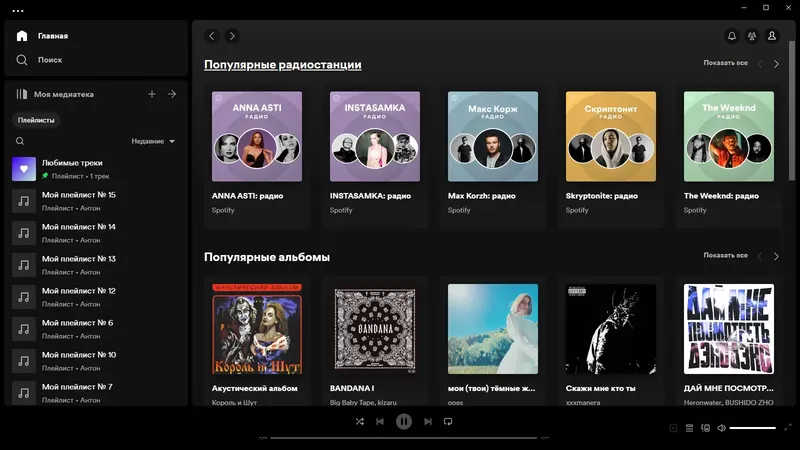Open Мой плейлист № 10
Viewport: 800px width, 450px height.
tap(97, 361)
